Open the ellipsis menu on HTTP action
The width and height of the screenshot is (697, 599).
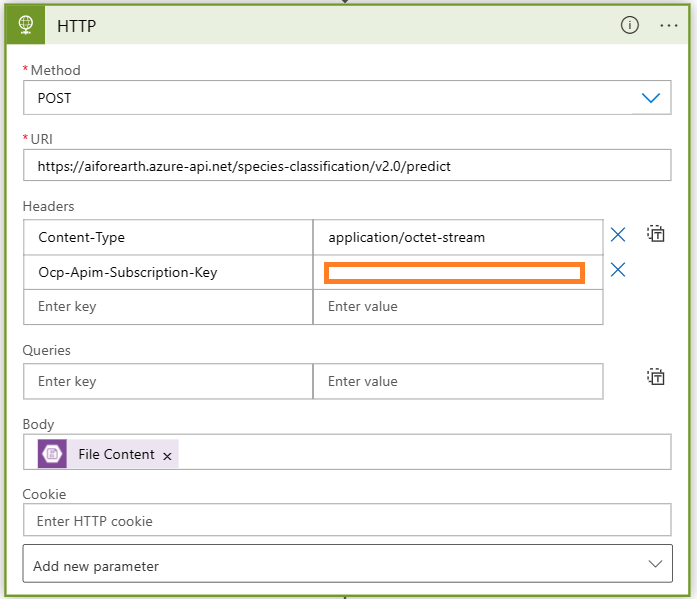669,26
